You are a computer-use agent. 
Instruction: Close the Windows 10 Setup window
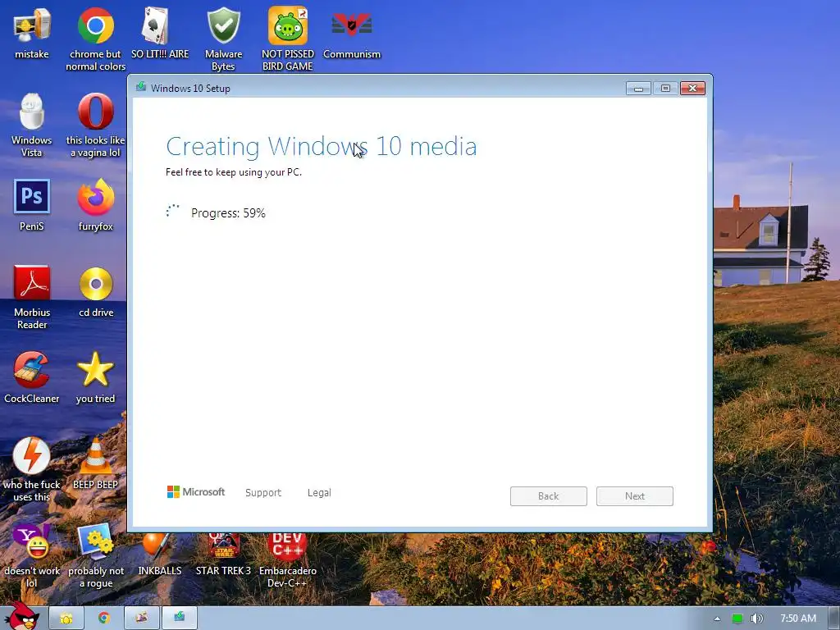pos(692,89)
